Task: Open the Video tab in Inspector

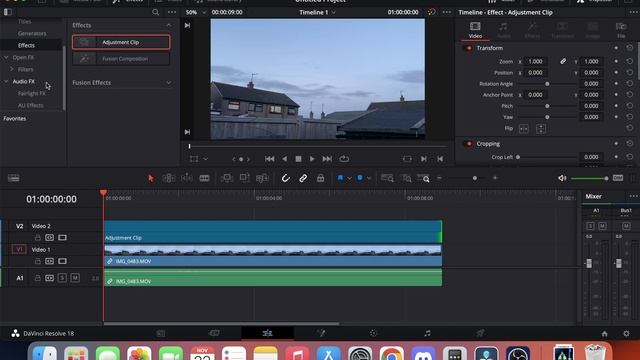Action: click(x=475, y=31)
